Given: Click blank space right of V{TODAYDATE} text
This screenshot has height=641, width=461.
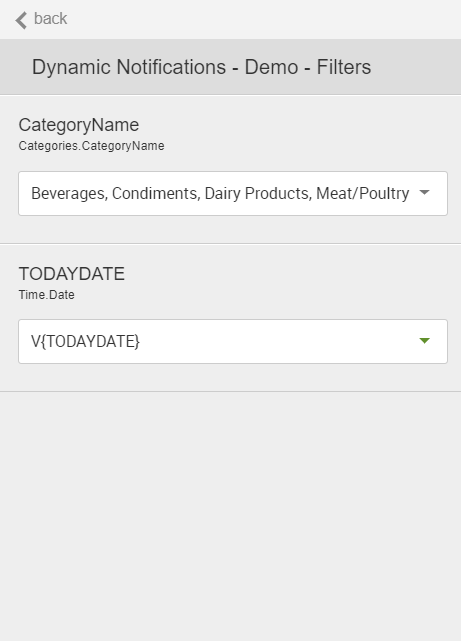Looking at the screenshot, I should tap(278, 341).
